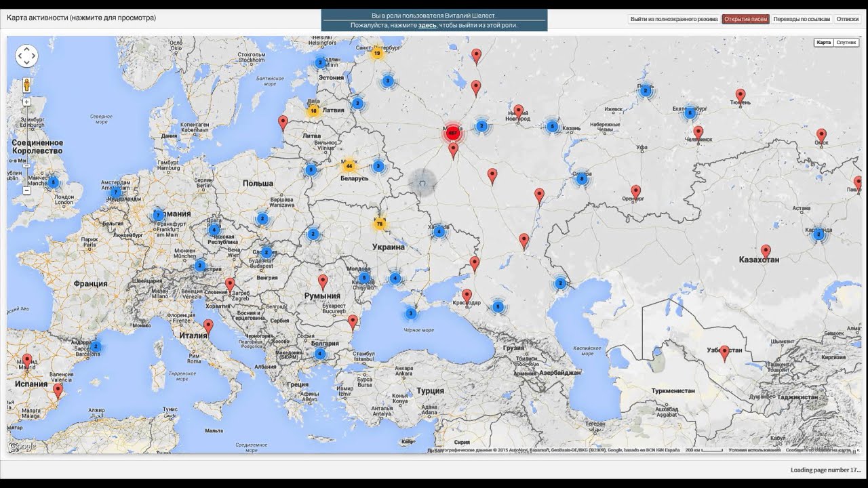
Task: Open the 5 cluster near Kazan
Action: click(552, 126)
